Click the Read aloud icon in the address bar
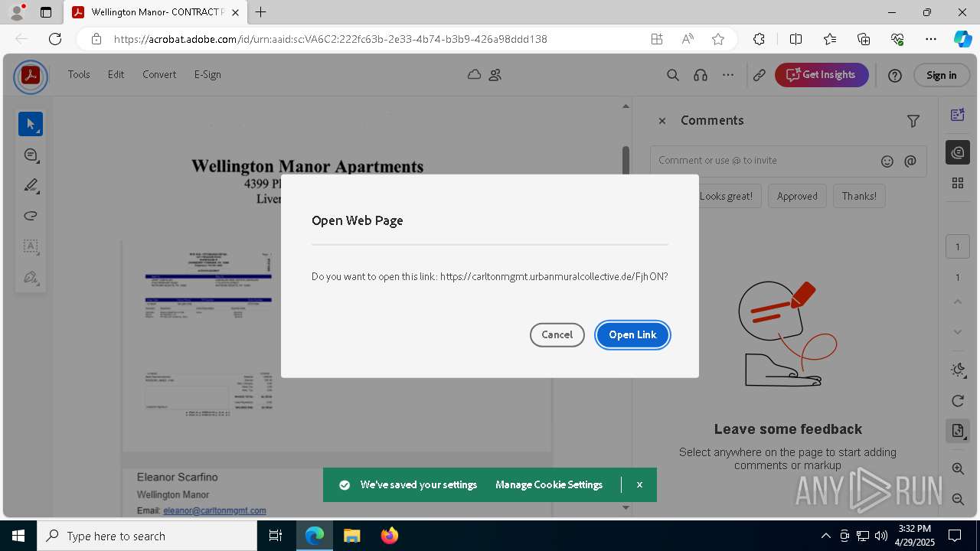This screenshot has width=980, height=551. pos(688,39)
